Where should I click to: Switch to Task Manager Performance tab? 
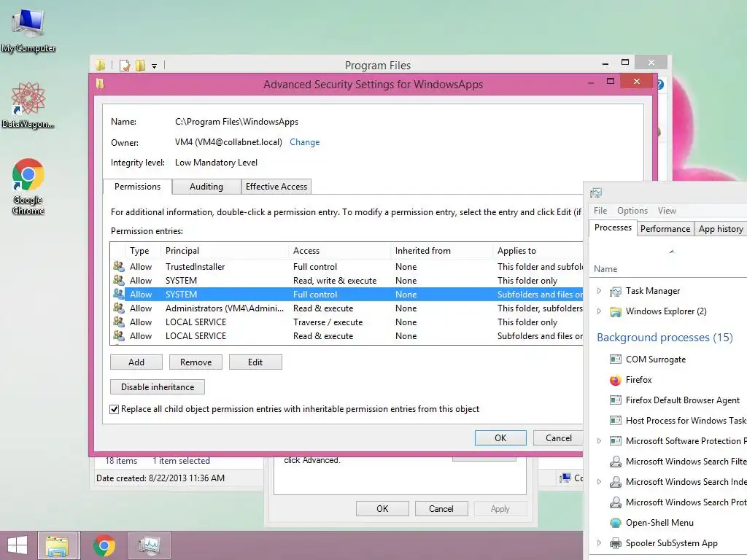pyautogui.click(x=665, y=229)
